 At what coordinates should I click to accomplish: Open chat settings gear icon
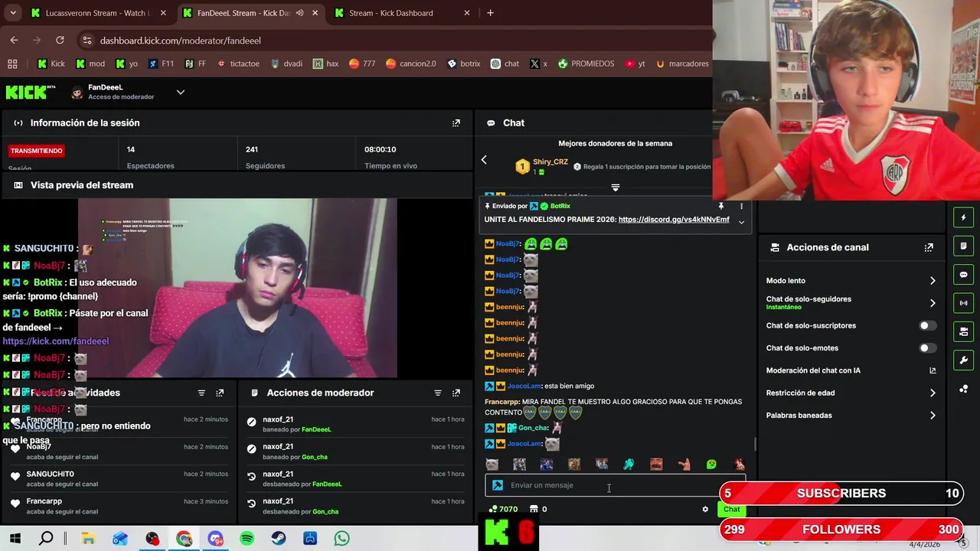(x=705, y=509)
